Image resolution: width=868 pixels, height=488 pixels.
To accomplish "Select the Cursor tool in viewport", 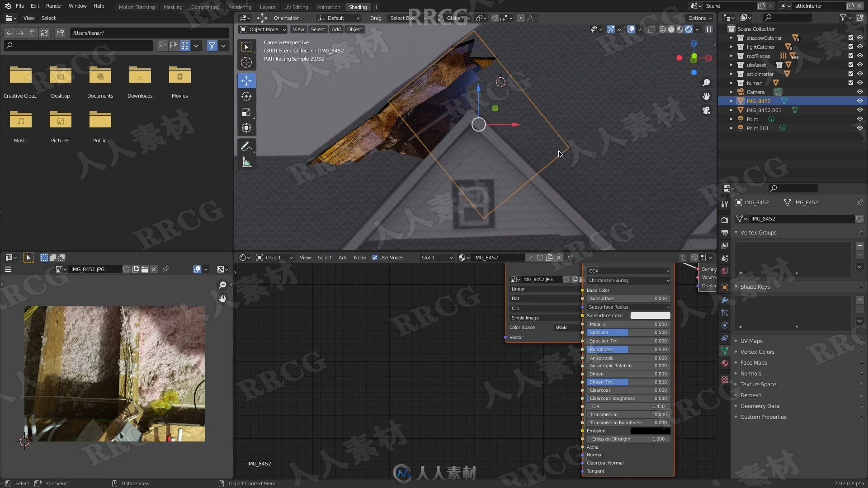I will [x=246, y=62].
